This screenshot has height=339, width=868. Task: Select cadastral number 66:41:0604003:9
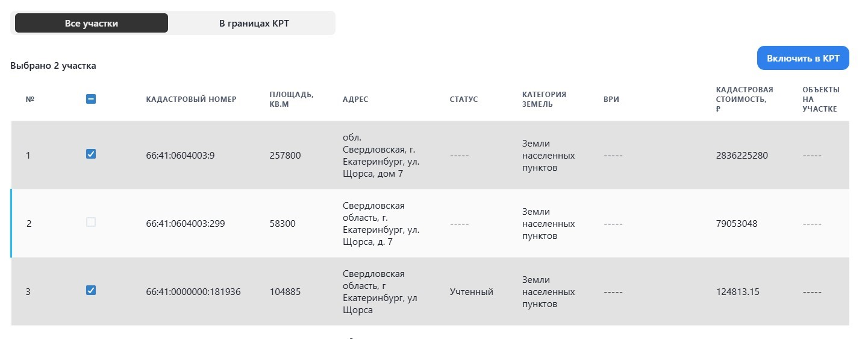(x=181, y=156)
